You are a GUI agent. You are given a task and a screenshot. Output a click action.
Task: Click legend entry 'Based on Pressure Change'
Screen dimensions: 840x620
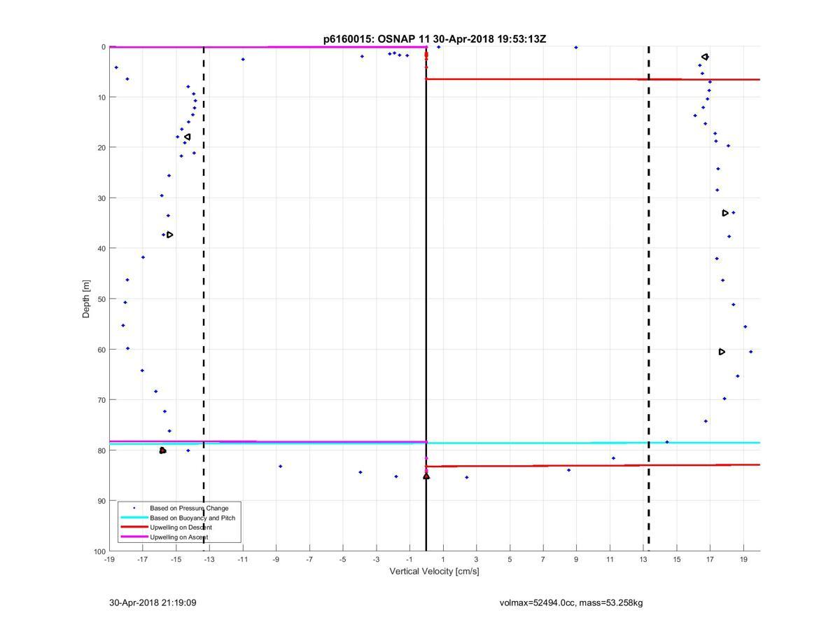189,508
